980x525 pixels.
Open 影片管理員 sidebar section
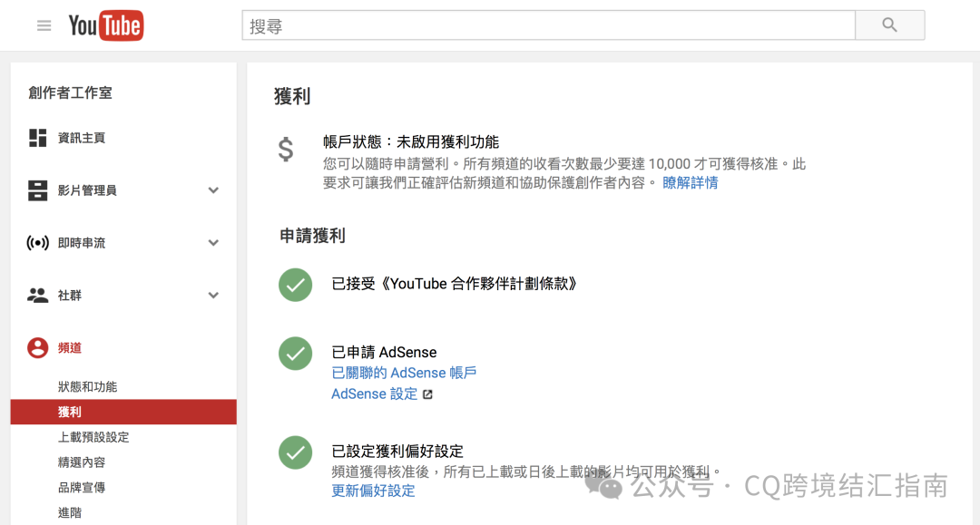pyautogui.click(x=87, y=190)
